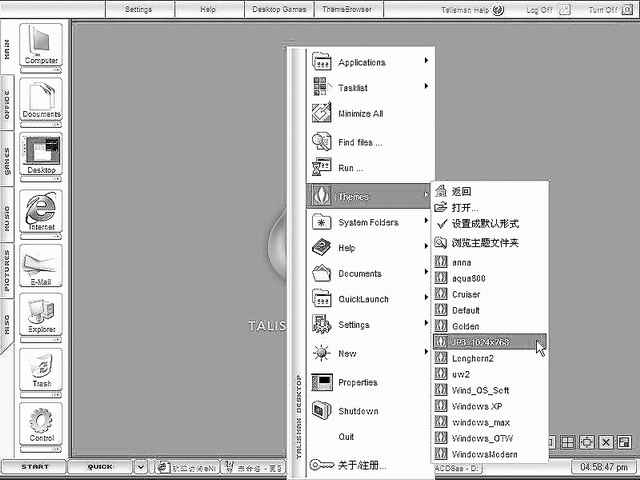
Task: Expand the QuickLaunch submenu arrow
Action: pos(426,297)
